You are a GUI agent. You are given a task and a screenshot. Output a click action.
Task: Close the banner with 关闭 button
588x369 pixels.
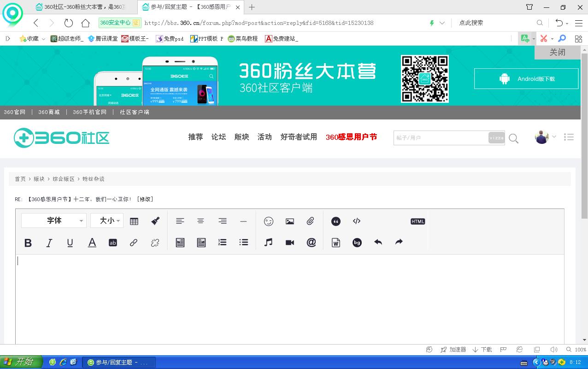[x=557, y=53]
